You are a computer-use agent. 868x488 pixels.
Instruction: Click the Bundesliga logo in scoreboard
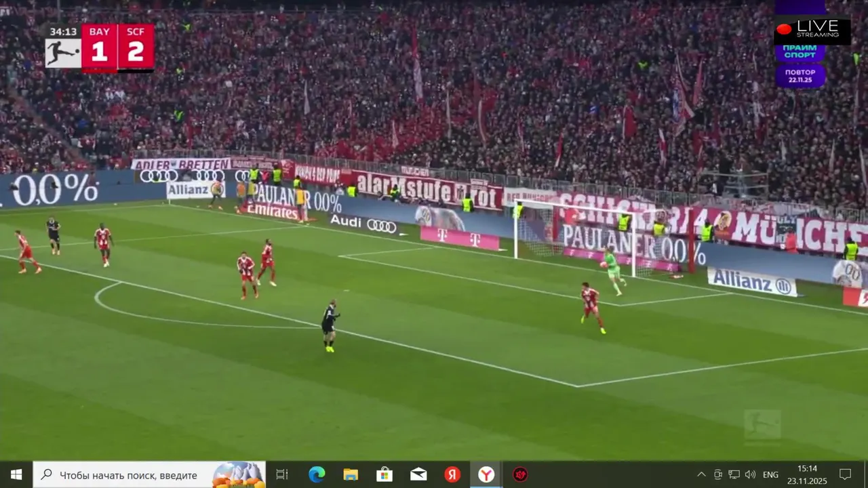click(x=63, y=54)
